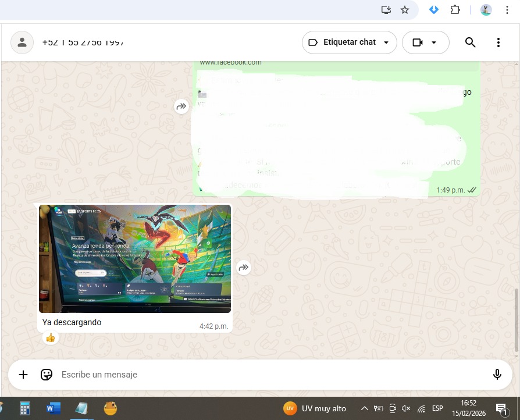This screenshot has height=420, width=520.
Task: Open the attach plus menu
Action: (23, 375)
